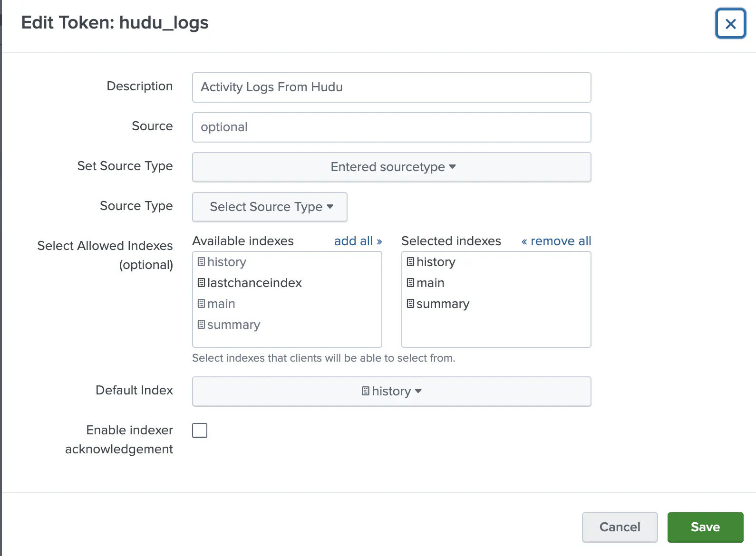Add lastchanceindex text to selected indexes
Screen dimensions: 756x556
(254, 283)
